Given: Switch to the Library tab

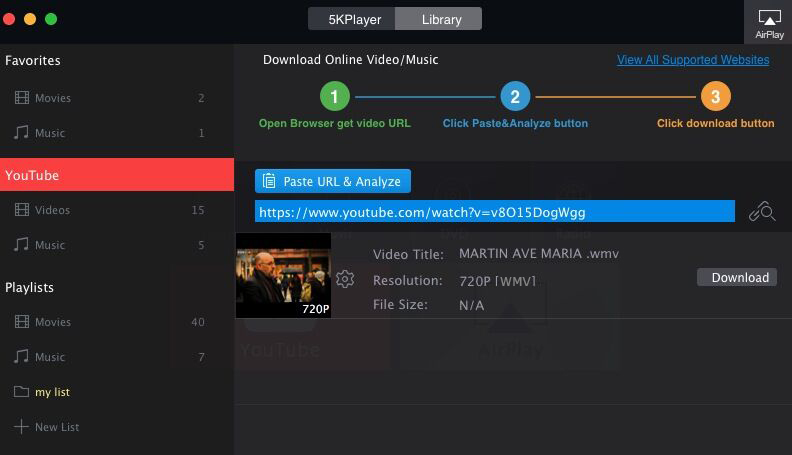Looking at the screenshot, I should coord(440,19).
